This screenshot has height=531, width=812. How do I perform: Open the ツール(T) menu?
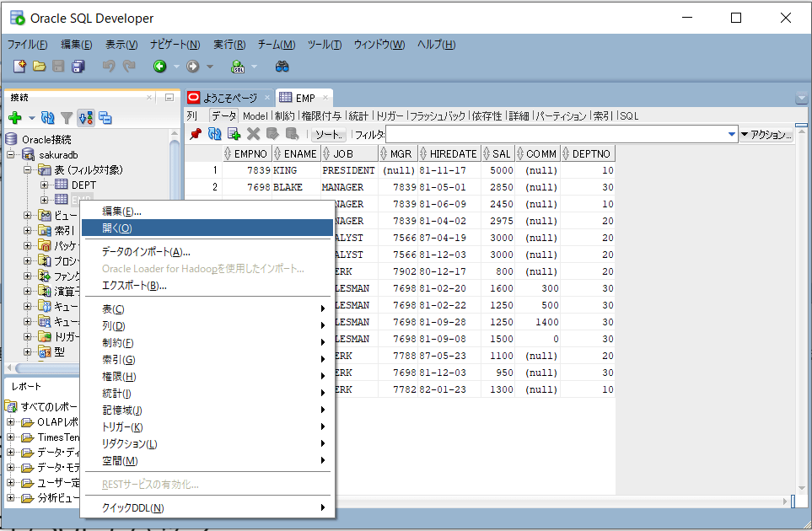(325, 45)
